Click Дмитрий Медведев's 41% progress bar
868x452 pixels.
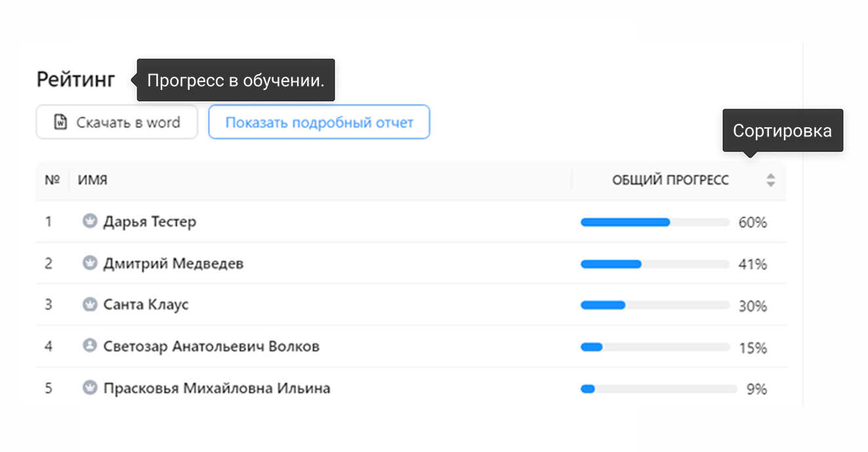pyautogui.click(x=655, y=264)
